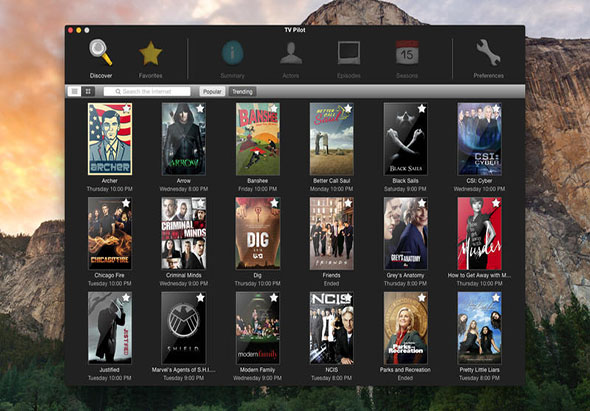Switch to grid view layout
The image size is (590, 411).
coord(88,91)
